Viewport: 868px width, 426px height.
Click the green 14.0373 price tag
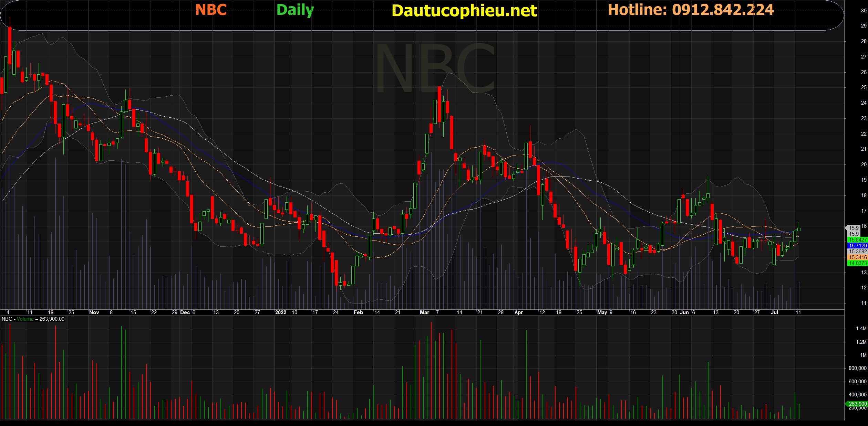(x=857, y=263)
